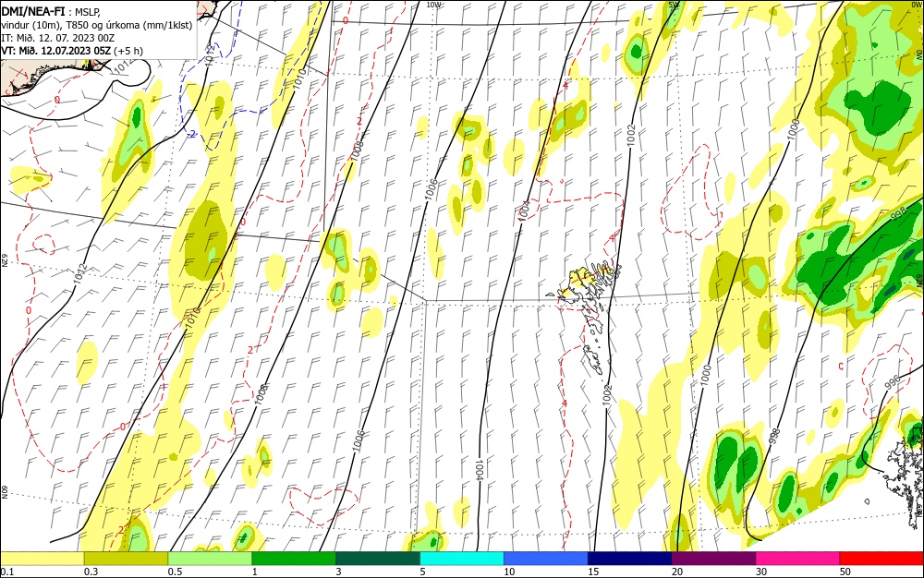
Task: Click the '3' legend value
Action: [x=338, y=572]
